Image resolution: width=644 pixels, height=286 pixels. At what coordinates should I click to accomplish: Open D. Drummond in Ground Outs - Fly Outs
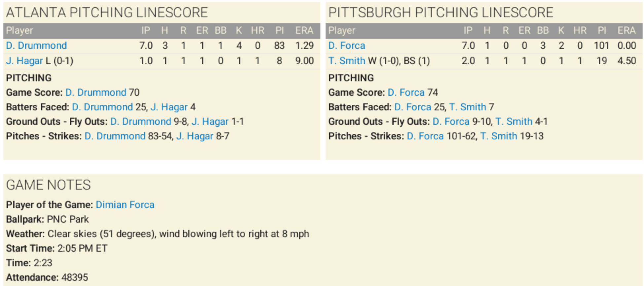pyautogui.click(x=141, y=122)
